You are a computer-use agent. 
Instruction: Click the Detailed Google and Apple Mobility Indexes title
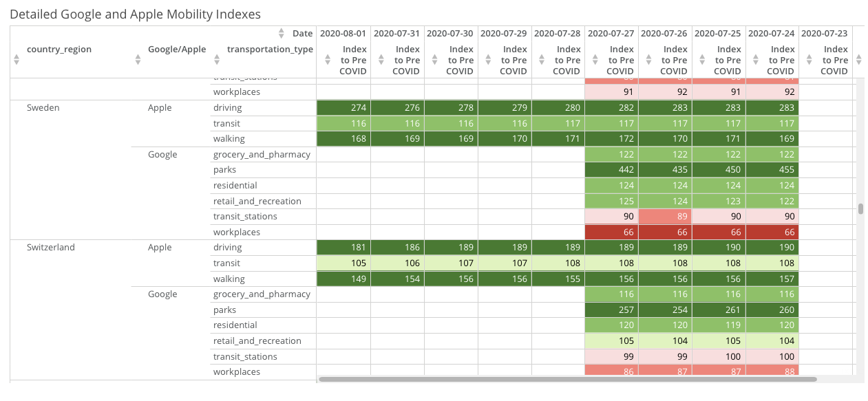(x=136, y=14)
